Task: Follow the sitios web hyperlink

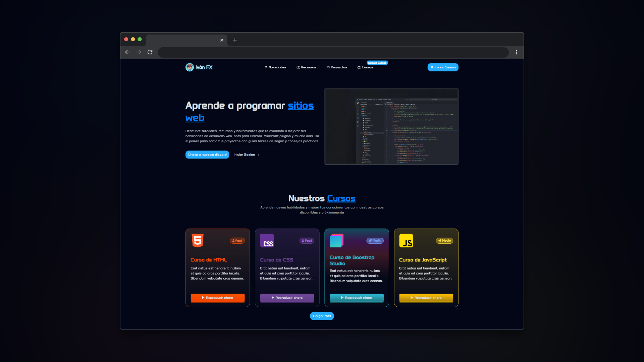Action: tap(301, 106)
